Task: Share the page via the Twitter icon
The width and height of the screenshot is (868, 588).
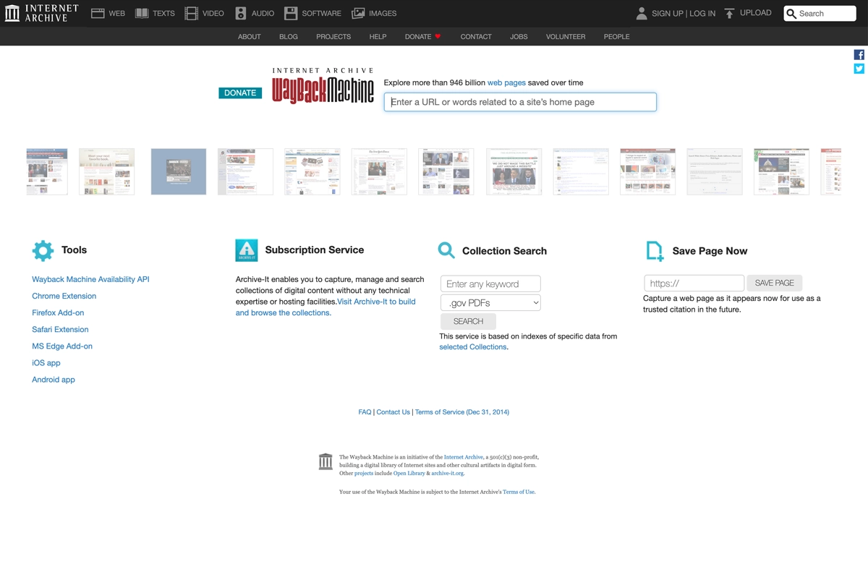Action: (859, 69)
